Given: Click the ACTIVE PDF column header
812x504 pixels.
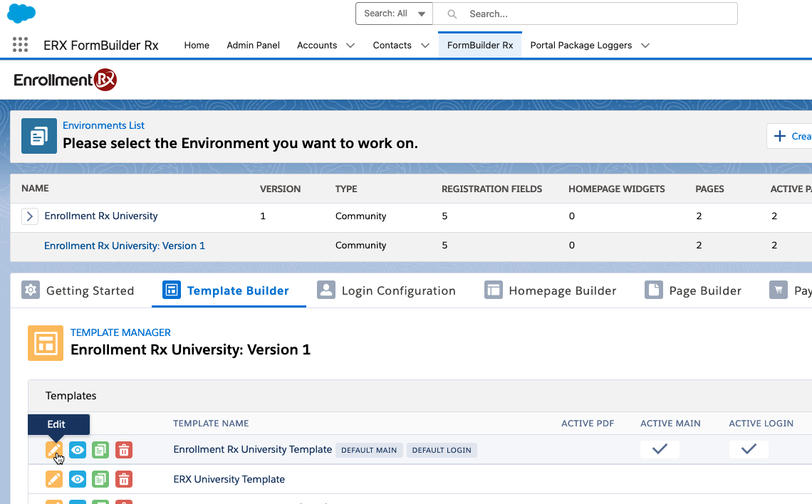Looking at the screenshot, I should click(x=588, y=424).
